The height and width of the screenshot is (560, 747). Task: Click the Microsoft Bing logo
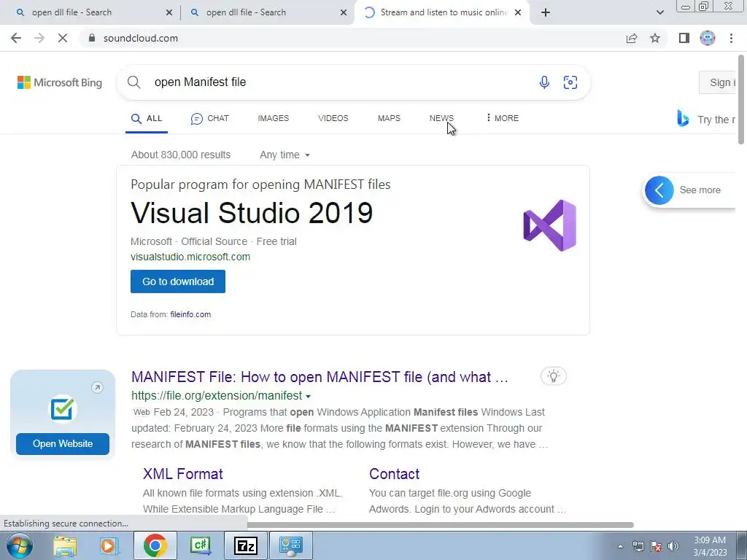pyautogui.click(x=60, y=82)
